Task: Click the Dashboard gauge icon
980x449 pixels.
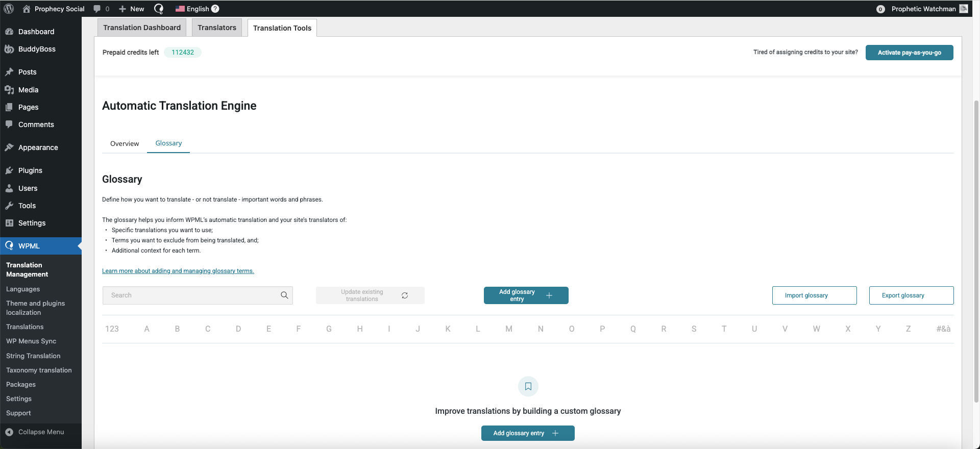Action: 9,32
